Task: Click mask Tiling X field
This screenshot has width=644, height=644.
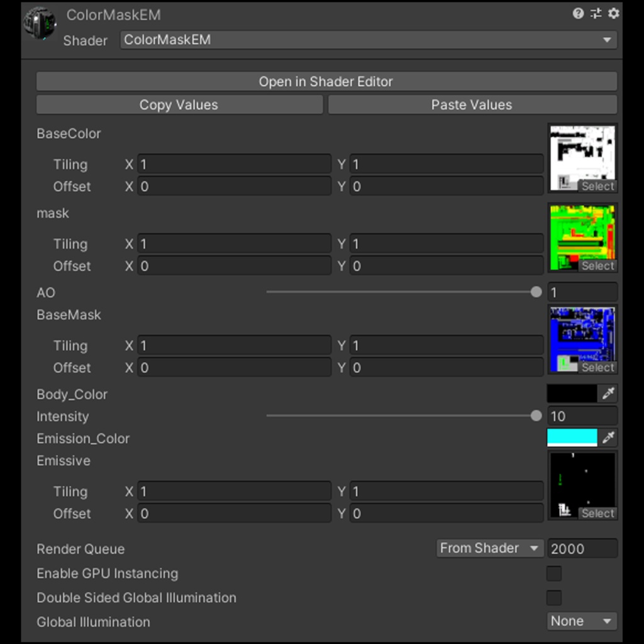Action: pyautogui.click(x=234, y=244)
